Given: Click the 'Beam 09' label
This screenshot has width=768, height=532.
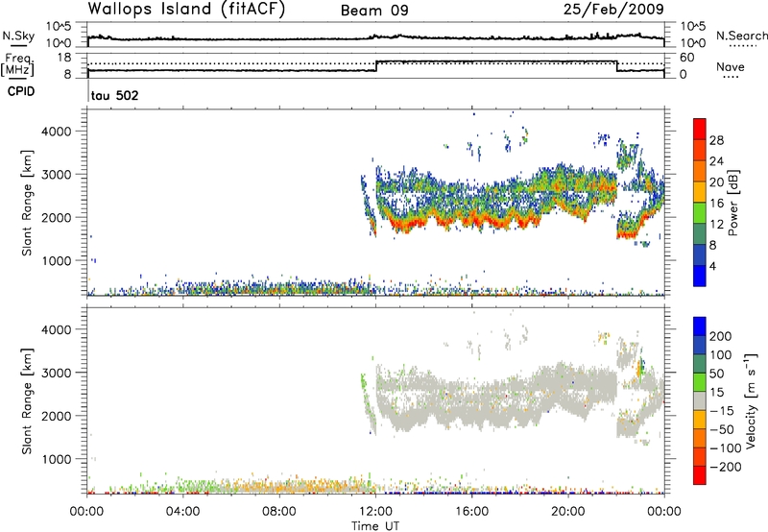Looking at the screenshot, I should click(x=374, y=11).
